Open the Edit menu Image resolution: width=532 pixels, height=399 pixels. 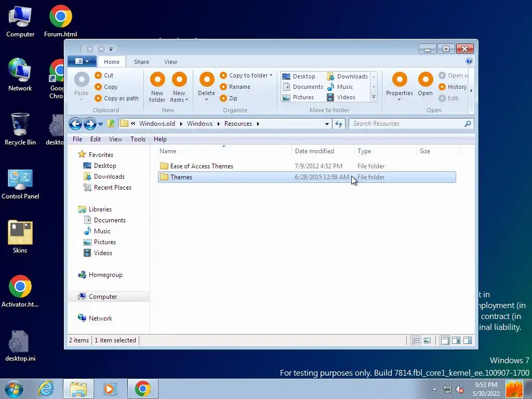click(96, 139)
